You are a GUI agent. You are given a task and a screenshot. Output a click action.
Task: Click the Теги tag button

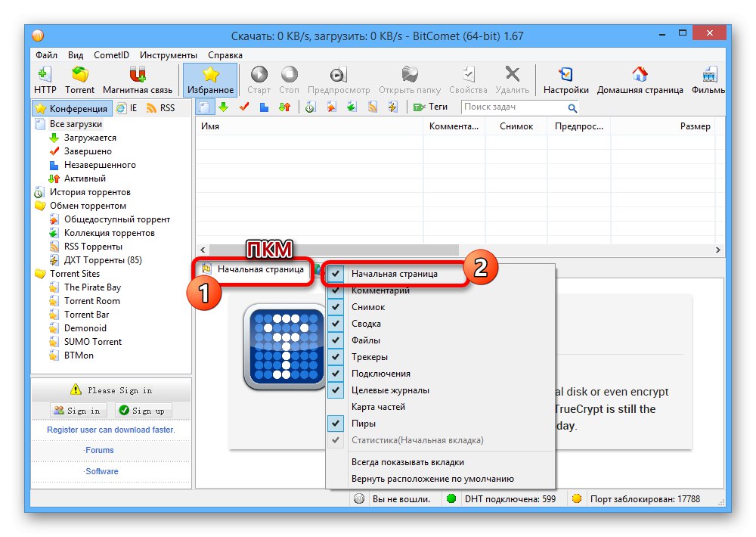coord(431,107)
